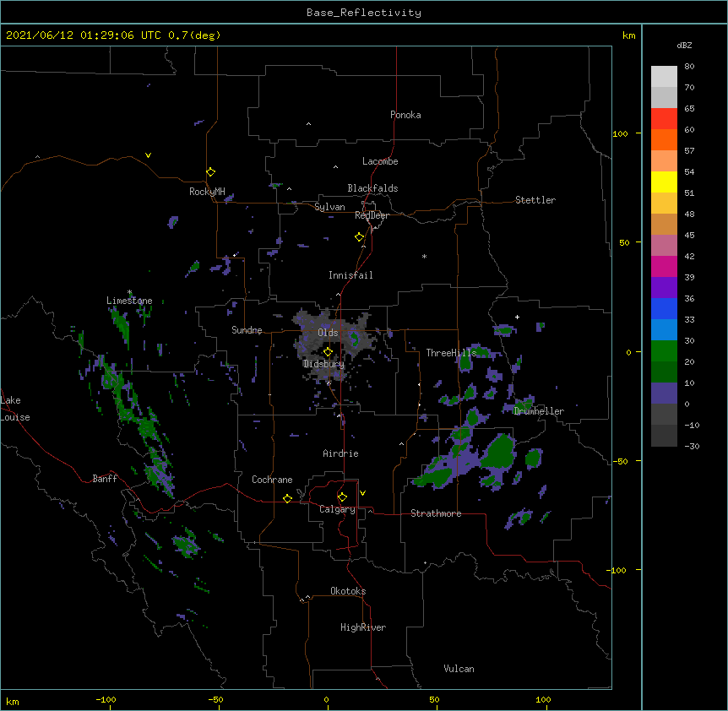Click the Blackfalds city label
Image resolution: width=728 pixels, height=711 pixels.
click(x=372, y=188)
